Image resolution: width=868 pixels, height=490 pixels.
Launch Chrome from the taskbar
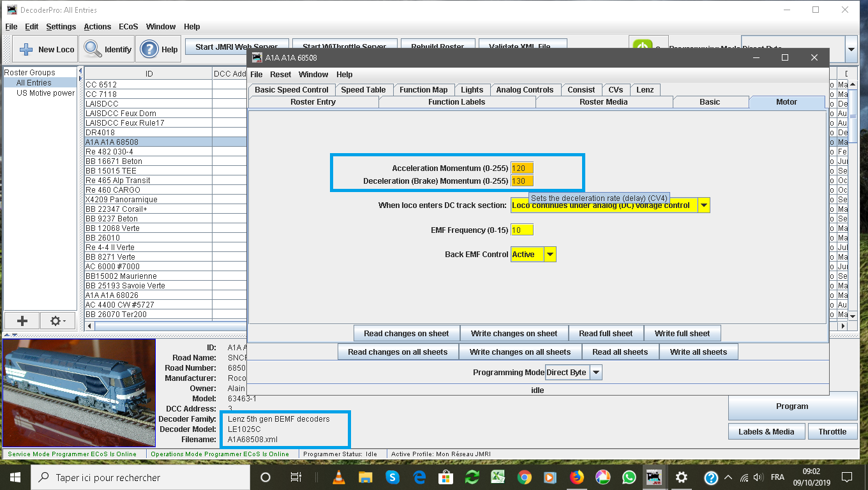tap(524, 477)
